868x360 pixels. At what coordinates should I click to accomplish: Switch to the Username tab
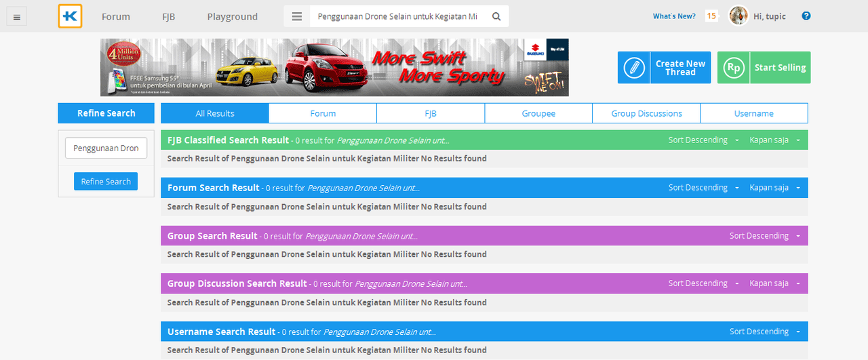coord(754,113)
